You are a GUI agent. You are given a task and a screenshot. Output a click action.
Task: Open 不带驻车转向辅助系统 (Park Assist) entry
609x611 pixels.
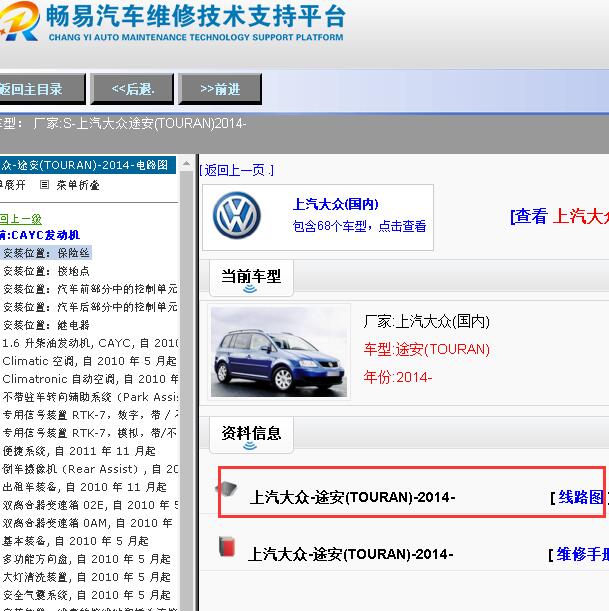coord(90,397)
